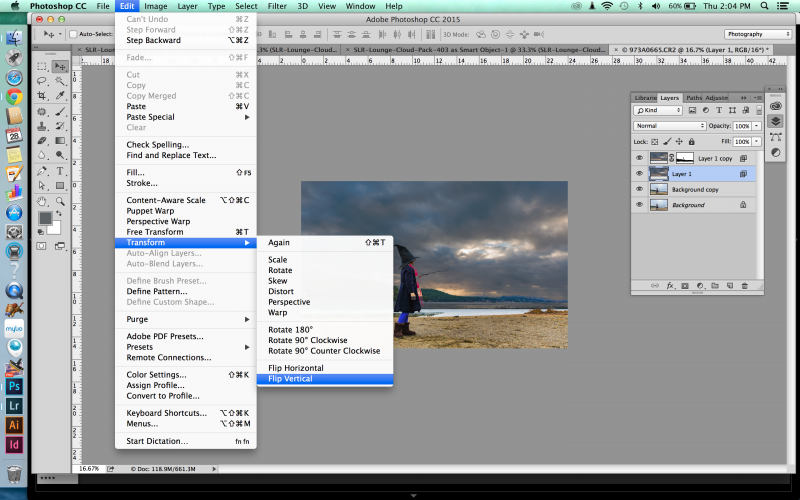Viewport: 800px width, 500px height.
Task: Select the Pen tool
Action: point(42,171)
